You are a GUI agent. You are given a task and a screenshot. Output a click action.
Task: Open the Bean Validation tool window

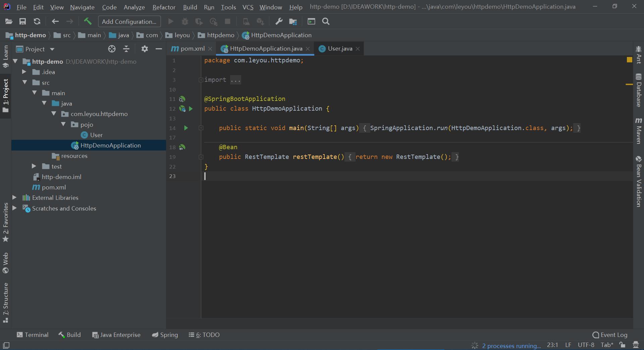(x=639, y=181)
